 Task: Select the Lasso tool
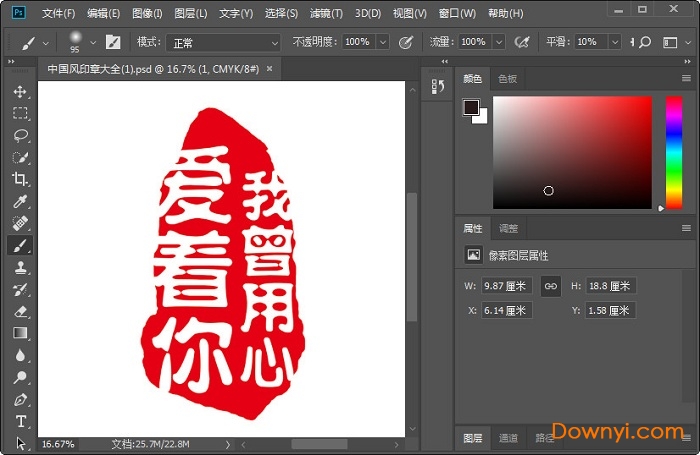point(20,135)
